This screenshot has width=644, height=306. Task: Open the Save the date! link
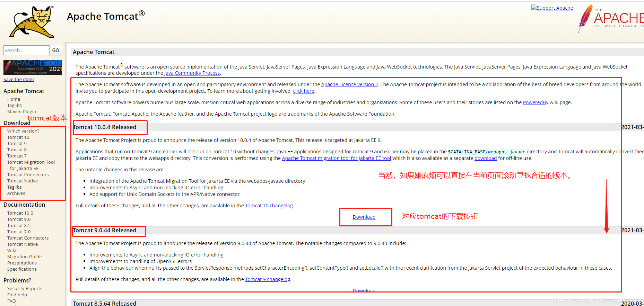click(19, 79)
